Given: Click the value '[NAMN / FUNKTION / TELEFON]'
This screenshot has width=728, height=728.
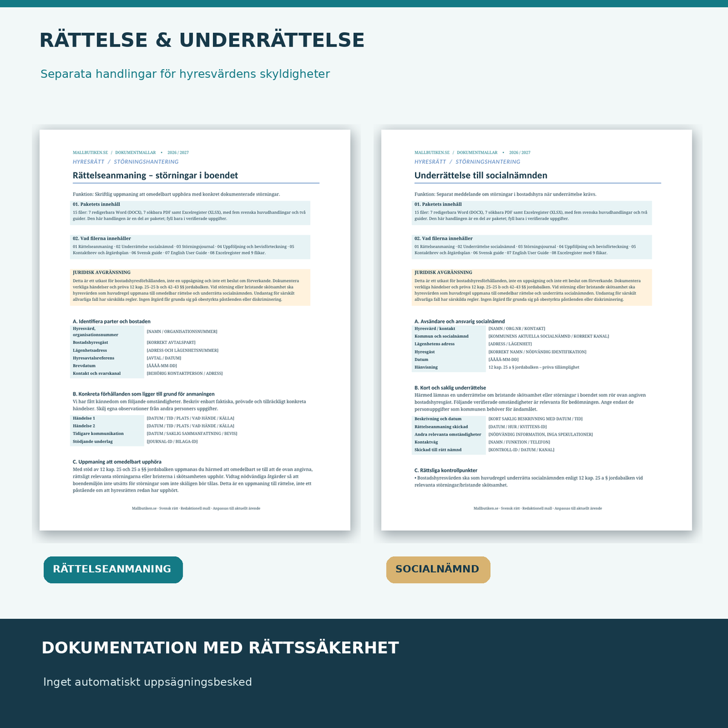Looking at the screenshot, I should (x=519, y=442).
